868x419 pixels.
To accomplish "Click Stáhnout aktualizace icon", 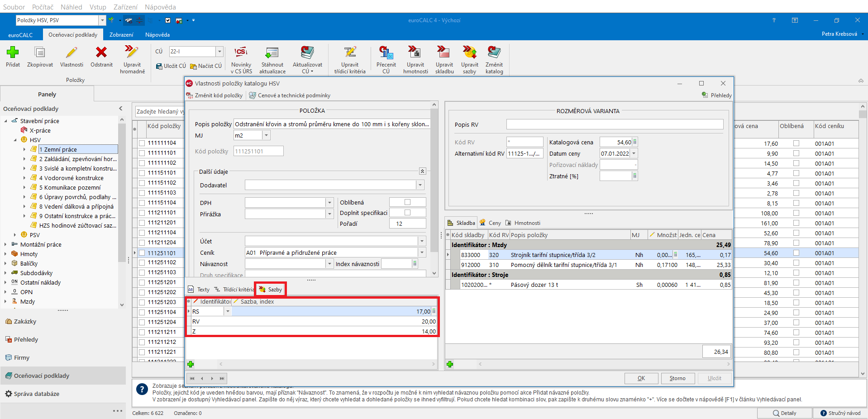I will [272, 52].
